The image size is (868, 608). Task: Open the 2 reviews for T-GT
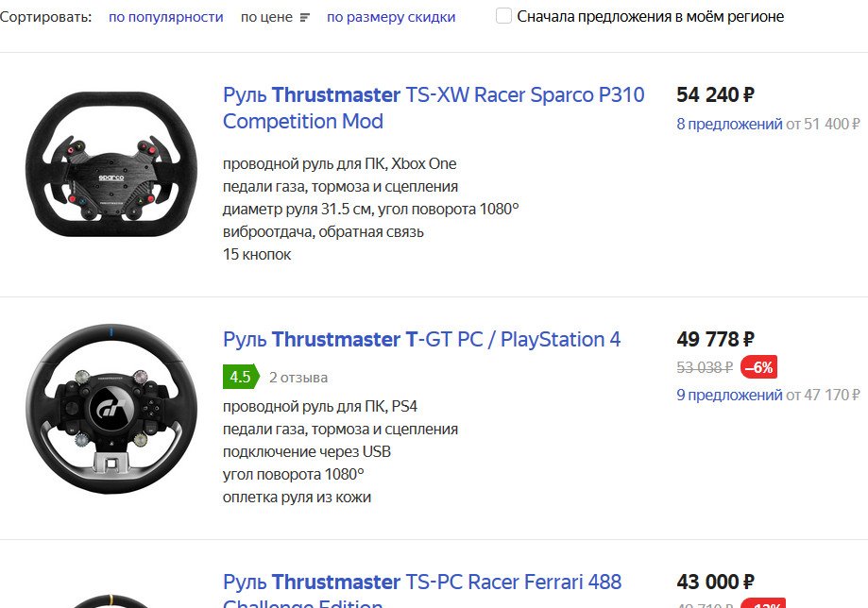pos(298,378)
